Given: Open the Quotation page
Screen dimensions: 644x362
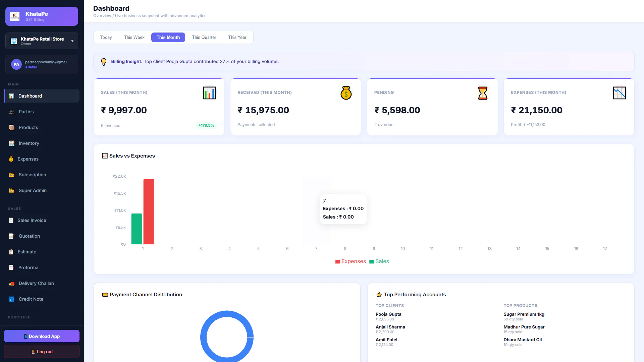Looking at the screenshot, I should pyautogui.click(x=42, y=236).
